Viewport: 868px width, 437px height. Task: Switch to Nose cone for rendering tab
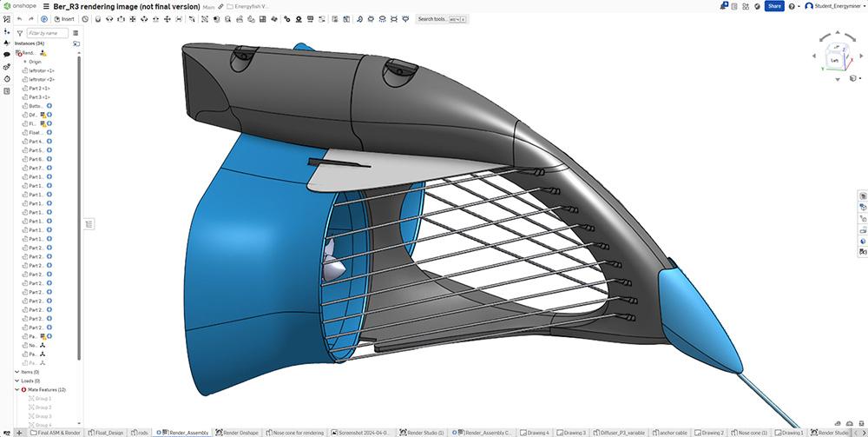tap(295, 433)
